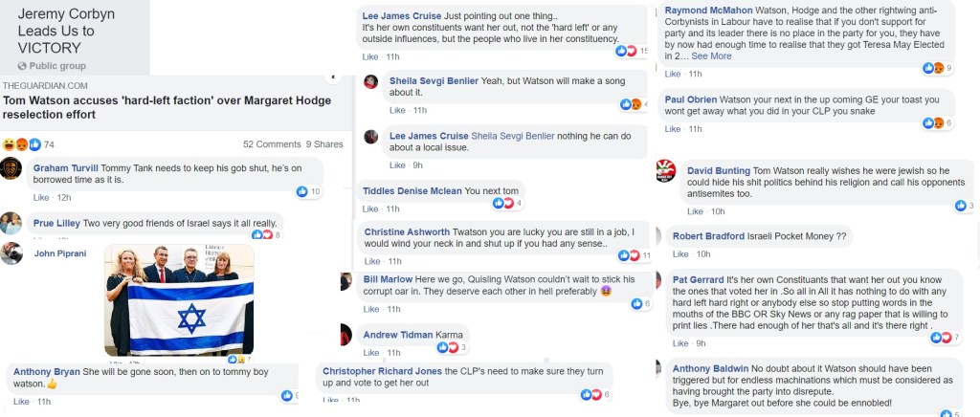Click the reaction emojis beside 74
980x417 pixels.
(x=22, y=144)
